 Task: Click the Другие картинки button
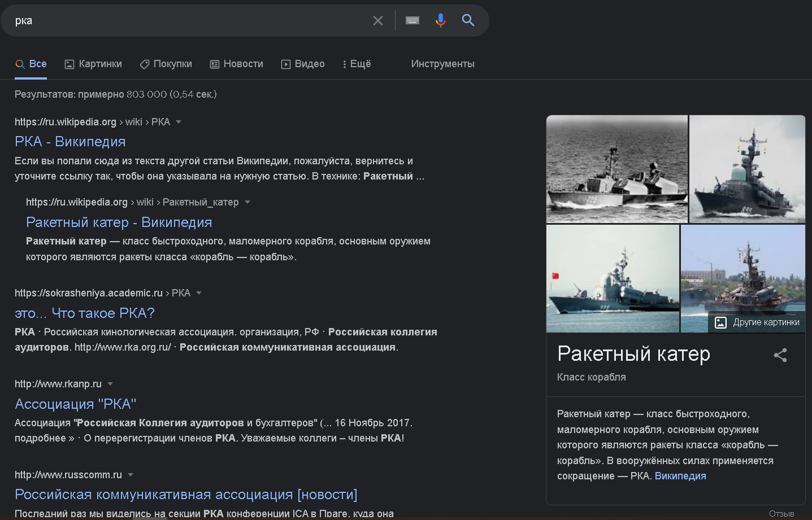[x=757, y=322]
